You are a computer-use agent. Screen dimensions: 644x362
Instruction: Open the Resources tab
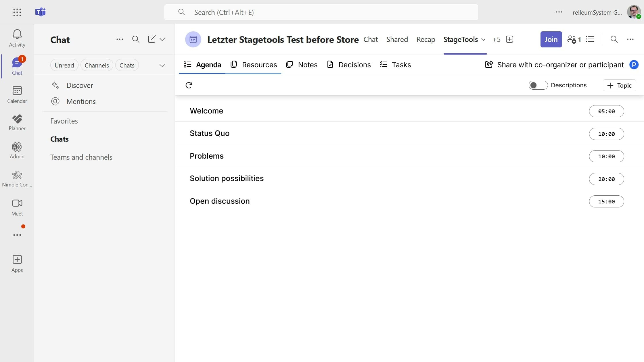point(254,65)
